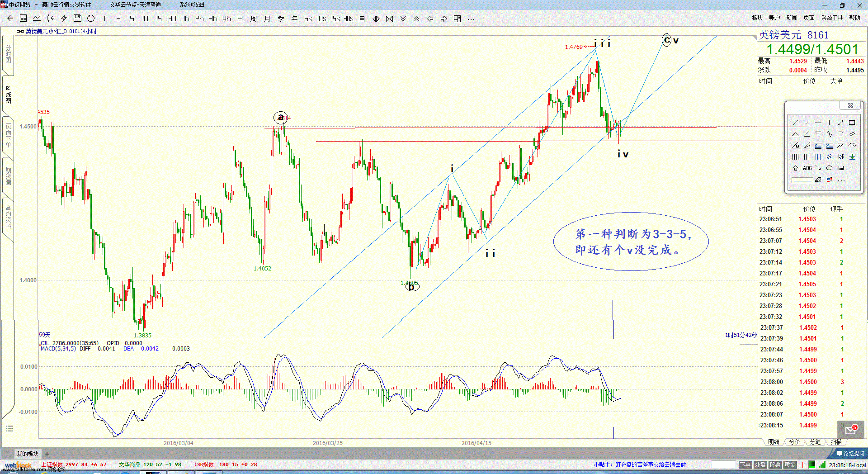Viewport: 868px width, 474px height.
Task: Select the vertical line drawing tool
Action: tap(830, 123)
